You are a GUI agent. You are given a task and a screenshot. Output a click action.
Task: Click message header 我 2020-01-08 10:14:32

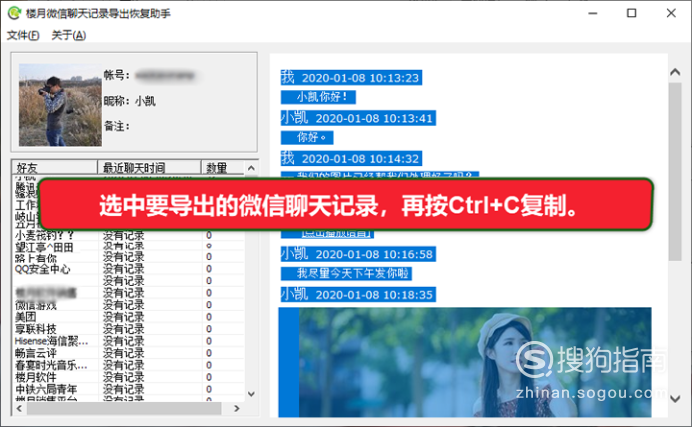351,159
